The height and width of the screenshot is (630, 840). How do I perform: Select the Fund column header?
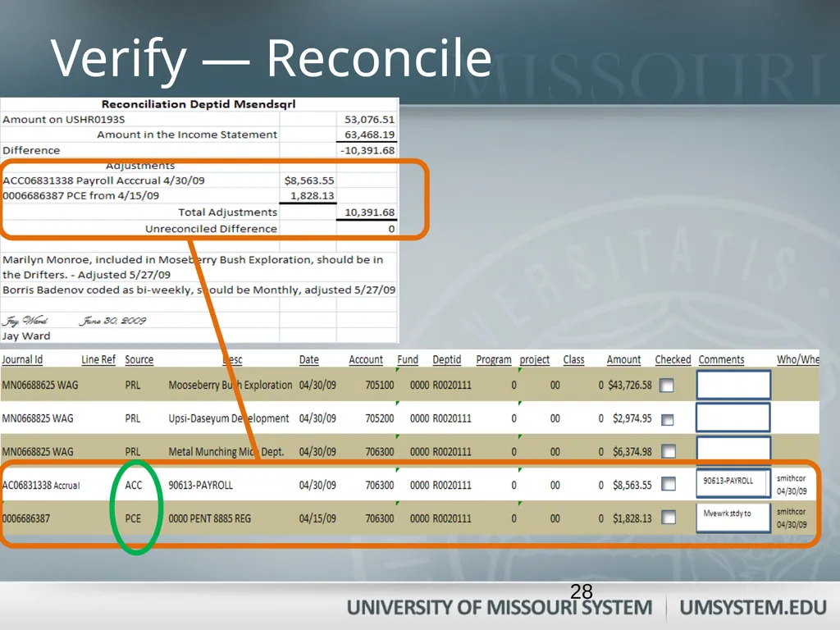[407, 359]
